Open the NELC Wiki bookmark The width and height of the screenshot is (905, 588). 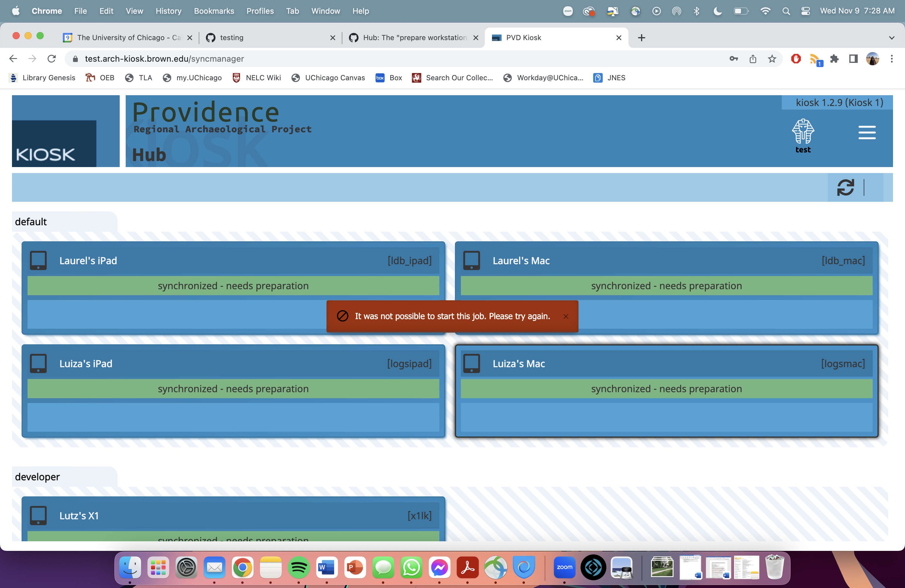click(x=257, y=78)
